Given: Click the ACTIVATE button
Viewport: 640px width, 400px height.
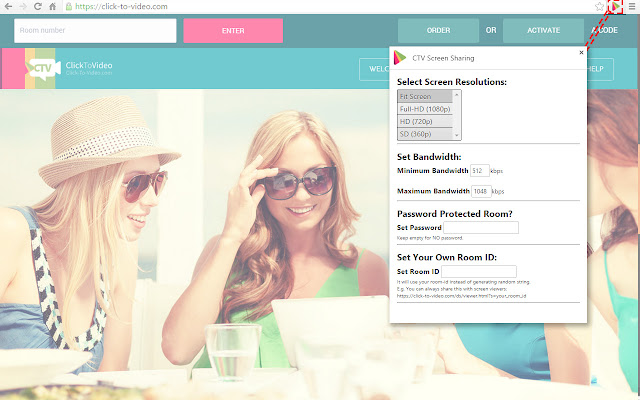Looking at the screenshot, I should click(543, 31).
